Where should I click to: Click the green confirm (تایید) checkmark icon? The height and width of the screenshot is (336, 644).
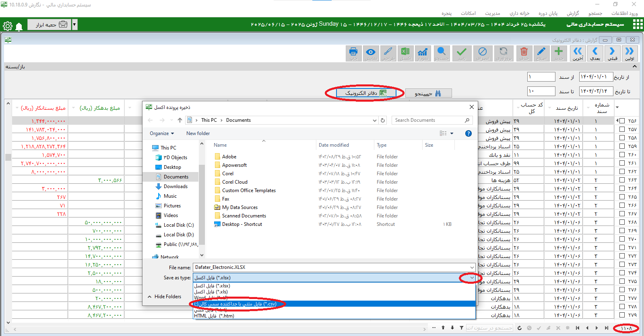tap(462, 53)
